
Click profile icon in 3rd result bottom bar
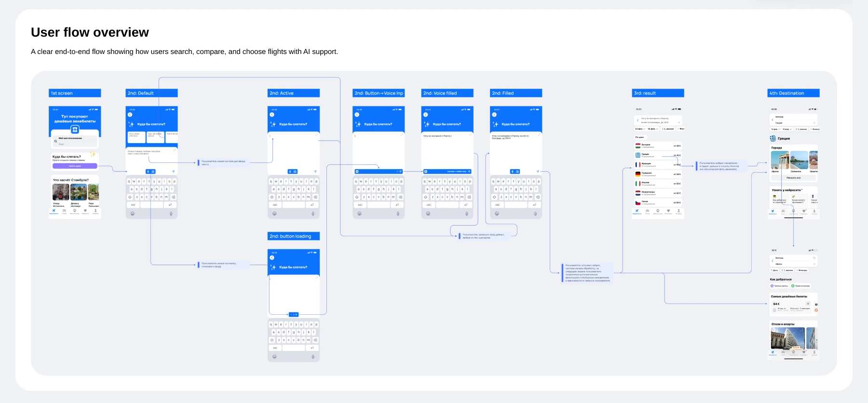pos(678,211)
